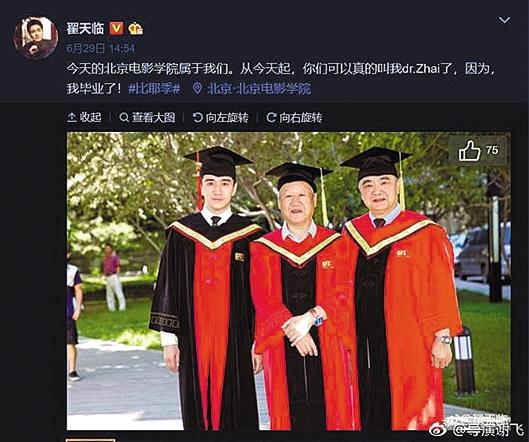Open the 北京·北京电影学院 location link
Viewport: 529px width, 442px height.
[x=259, y=89]
